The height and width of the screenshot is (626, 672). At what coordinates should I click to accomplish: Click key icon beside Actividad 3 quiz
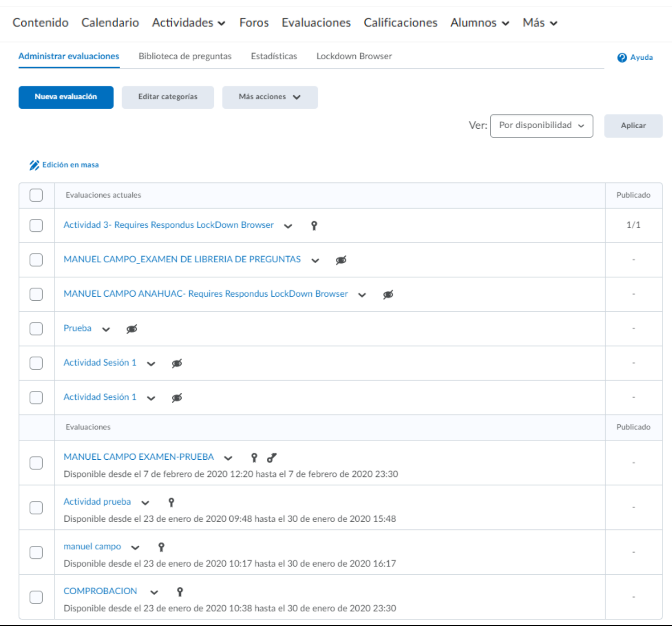[314, 226]
